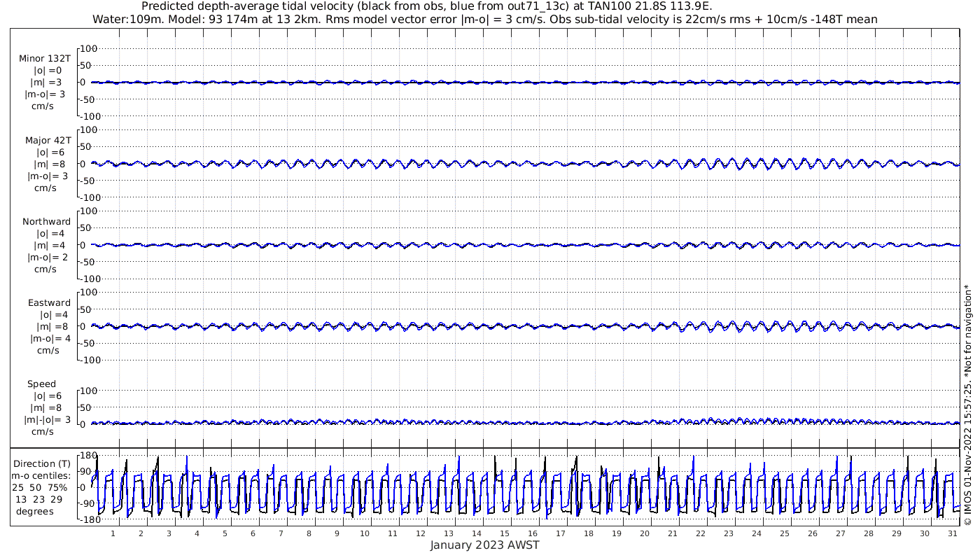Click day 5 tick label on the x-axis
The image size is (980, 560).
pyautogui.click(x=225, y=533)
